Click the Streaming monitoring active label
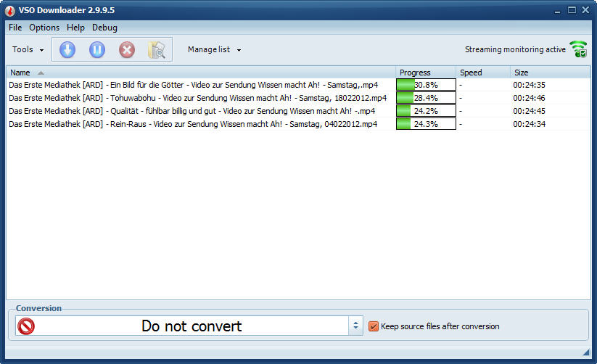Viewport: 597px width, 364px height. click(515, 49)
